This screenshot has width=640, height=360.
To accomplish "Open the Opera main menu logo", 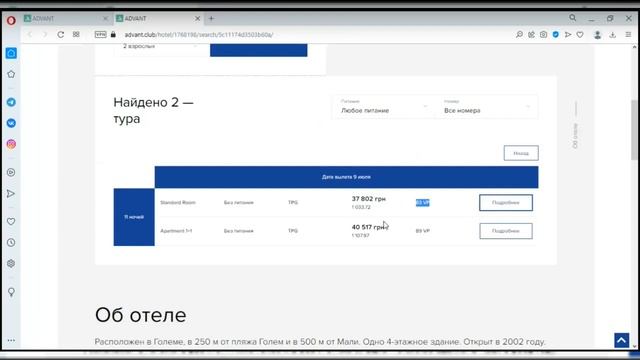I will coord(11,20).
